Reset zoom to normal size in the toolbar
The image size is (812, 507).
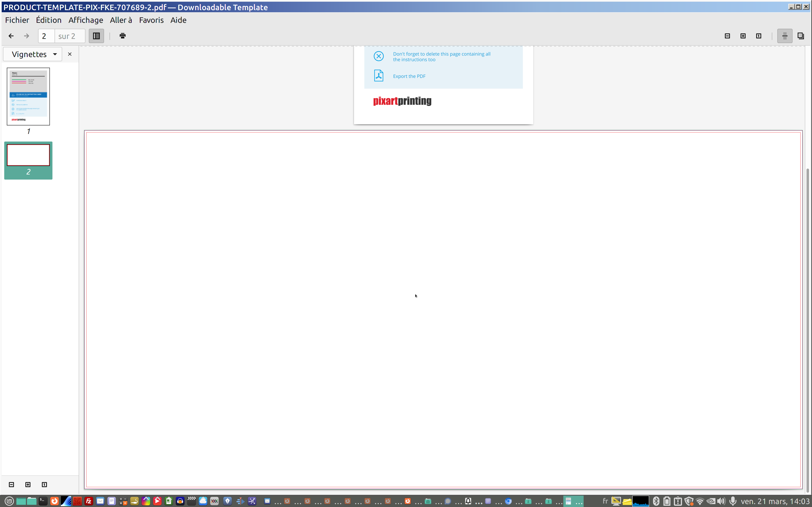click(x=759, y=36)
